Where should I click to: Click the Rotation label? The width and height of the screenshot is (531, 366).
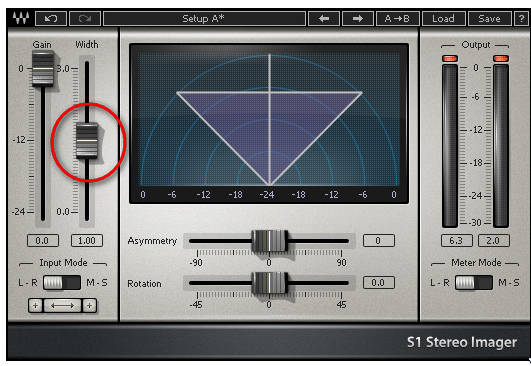tap(144, 283)
